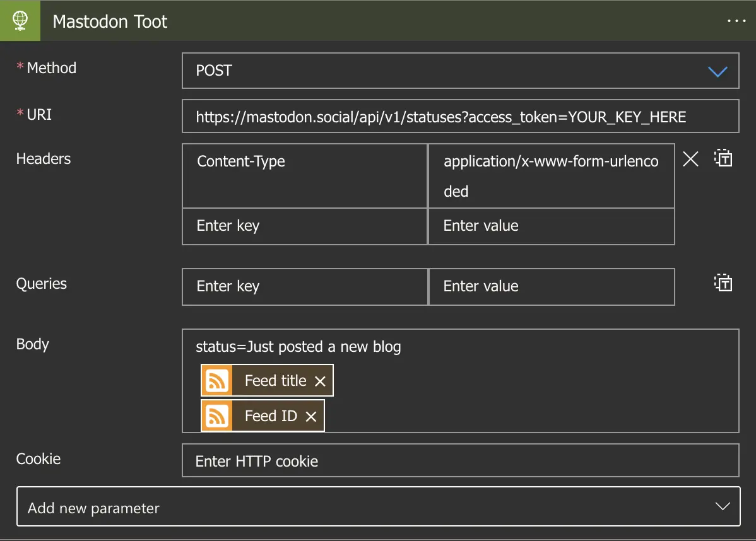Edit the application/x-www-form-urlencoded header value
This screenshot has width=756, height=541.
[x=551, y=176]
